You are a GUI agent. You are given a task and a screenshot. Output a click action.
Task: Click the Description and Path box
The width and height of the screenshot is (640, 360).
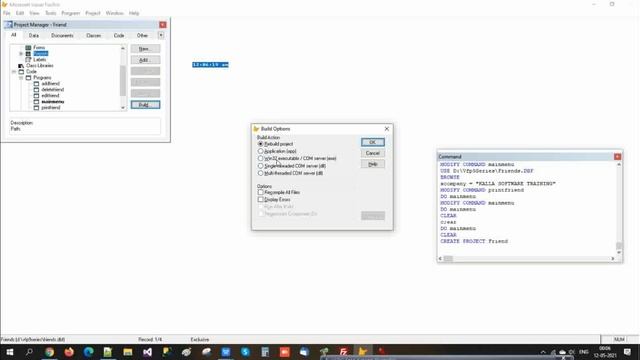coord(85,126)
